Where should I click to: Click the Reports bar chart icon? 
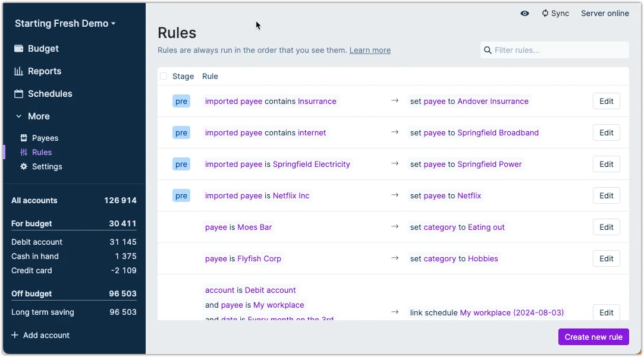pyautogui.click(x=19, y=71)
